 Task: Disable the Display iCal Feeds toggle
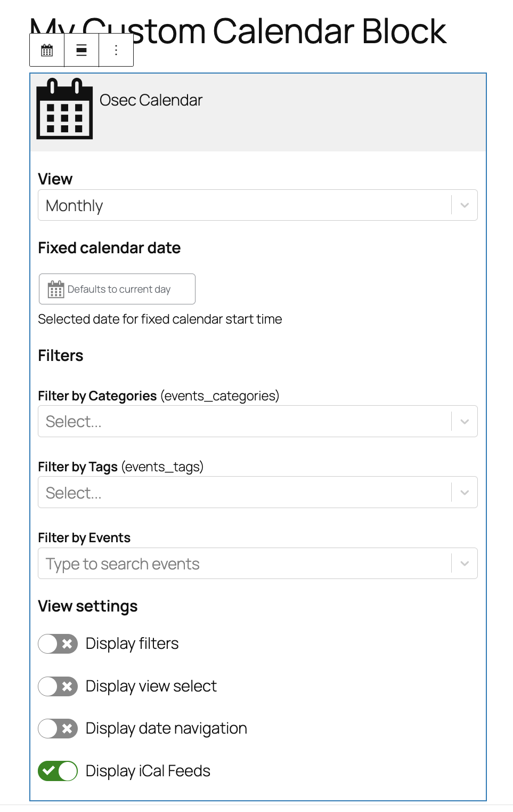click(58, 771)
